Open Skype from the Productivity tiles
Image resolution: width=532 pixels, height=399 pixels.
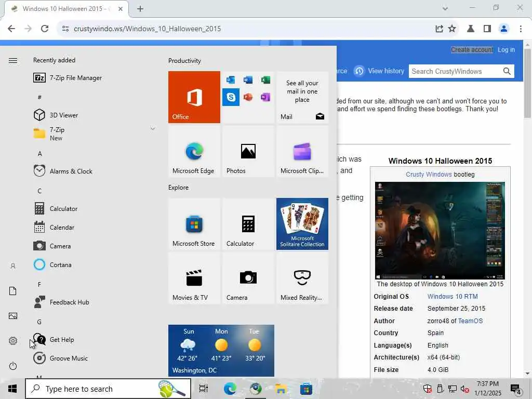231,97
